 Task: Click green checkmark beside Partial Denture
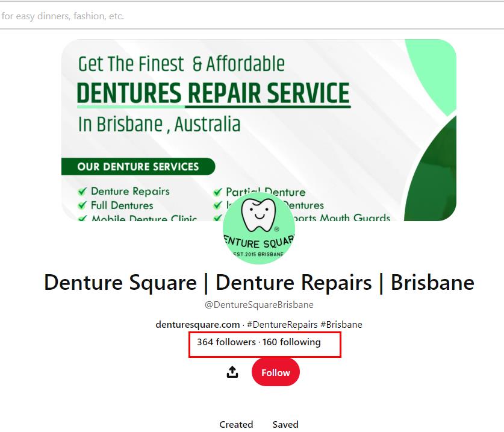coord(217,192)
